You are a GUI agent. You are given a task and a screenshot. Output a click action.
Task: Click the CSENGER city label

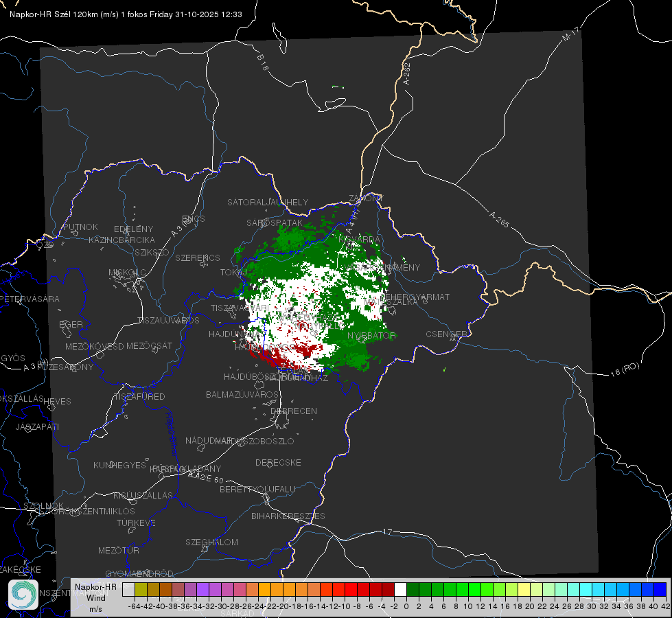(x=446, y=334)
